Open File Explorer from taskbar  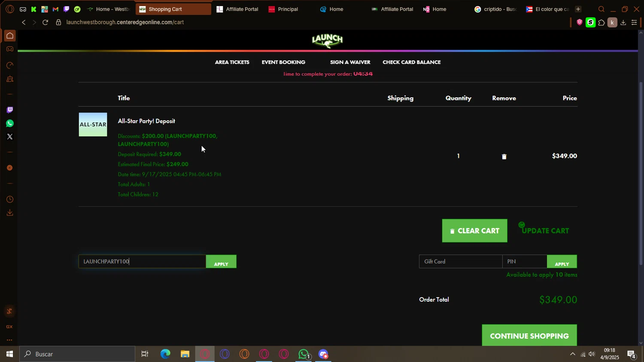coord(185,354)
